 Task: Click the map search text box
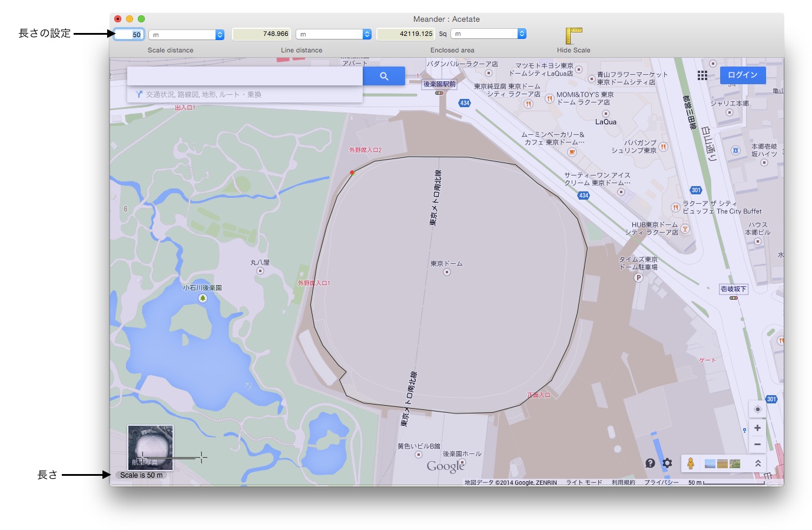coord(245,76)
